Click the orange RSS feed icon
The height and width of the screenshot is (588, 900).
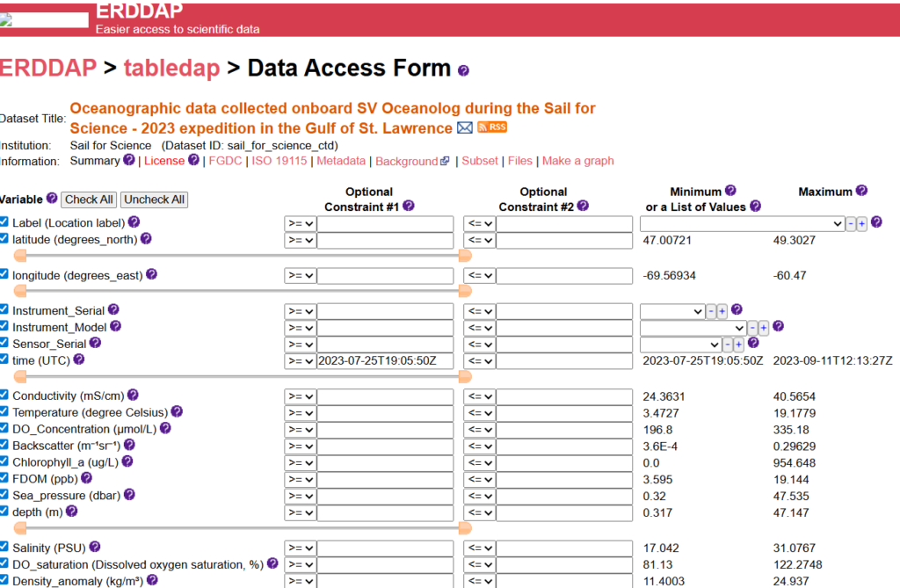pos(492,127)
